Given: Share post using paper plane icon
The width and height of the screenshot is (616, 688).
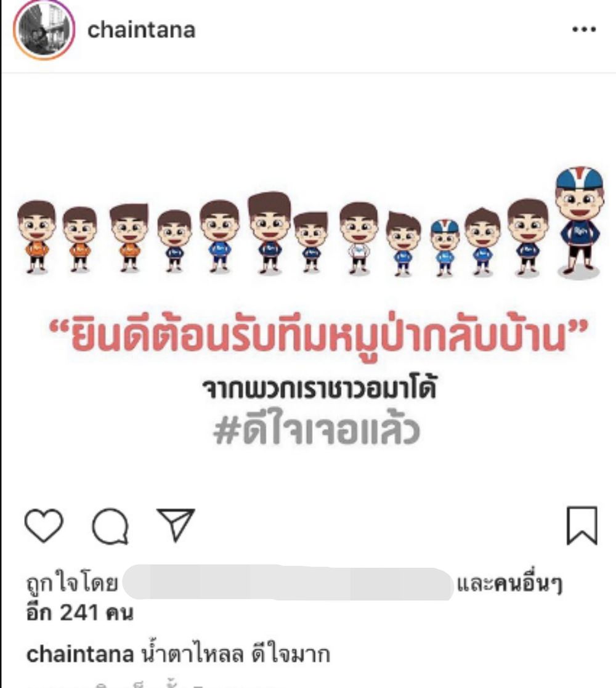Looking at the screenshot, I should [176, 525].
